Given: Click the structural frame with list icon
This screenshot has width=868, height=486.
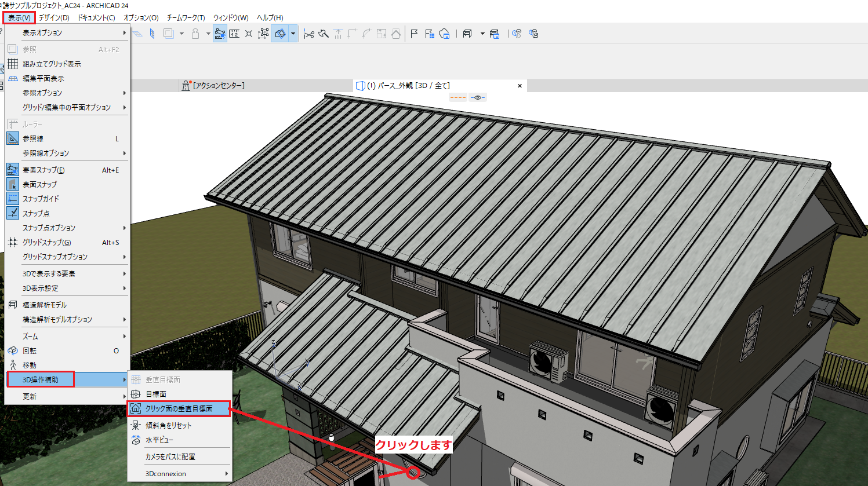Looking at the screenshot, I should click(494, 34).
